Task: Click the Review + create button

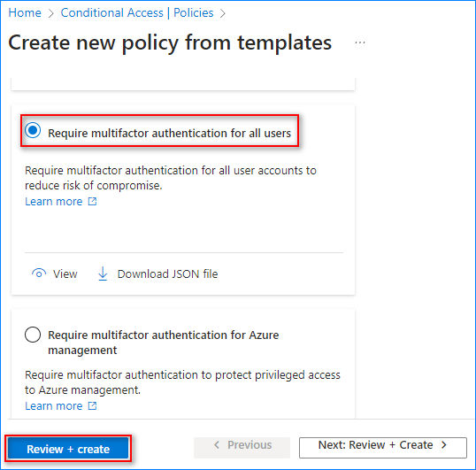Action: pos(68,449)
